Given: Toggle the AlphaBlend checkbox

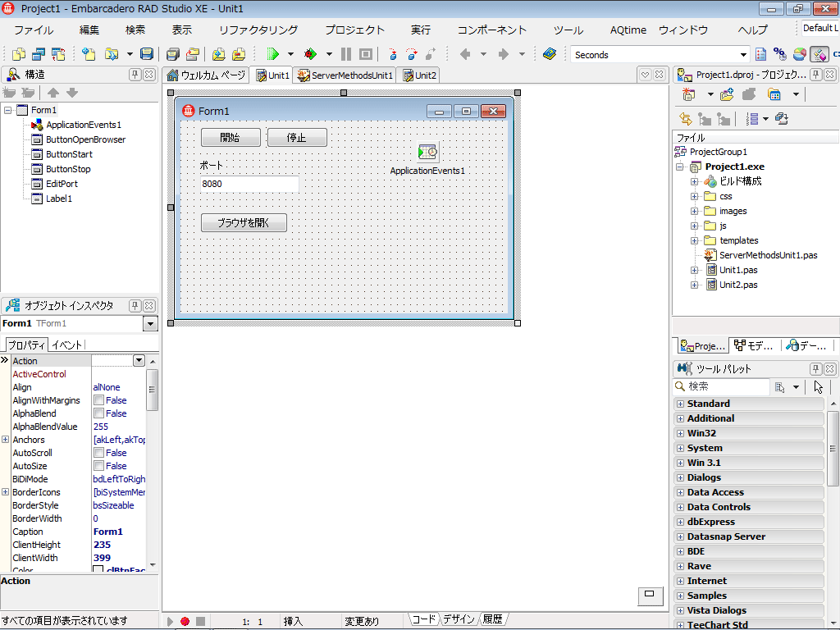Looking at the screenshot, I should [x=99, y=413].
